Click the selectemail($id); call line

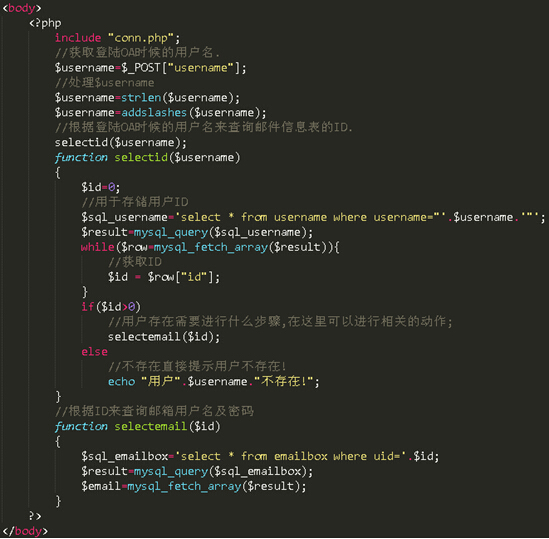click(x=164, y=337)
